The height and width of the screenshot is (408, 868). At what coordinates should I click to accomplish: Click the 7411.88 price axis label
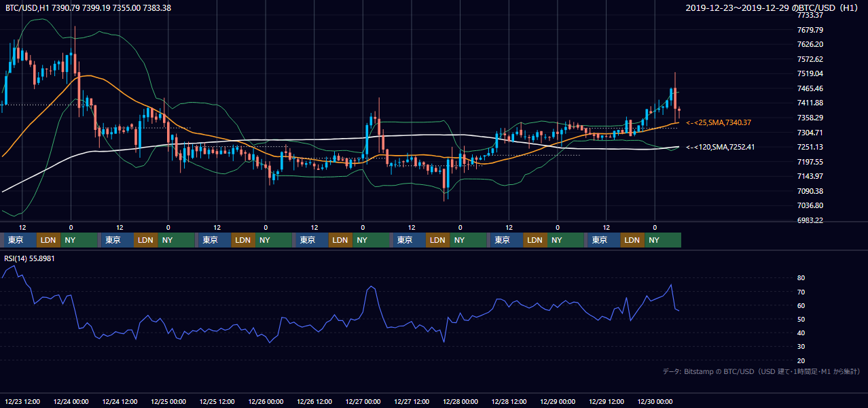coord(810,103)
